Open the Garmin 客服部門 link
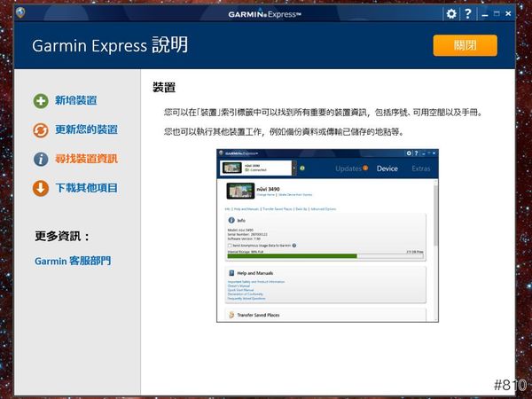 click(73, 261)
